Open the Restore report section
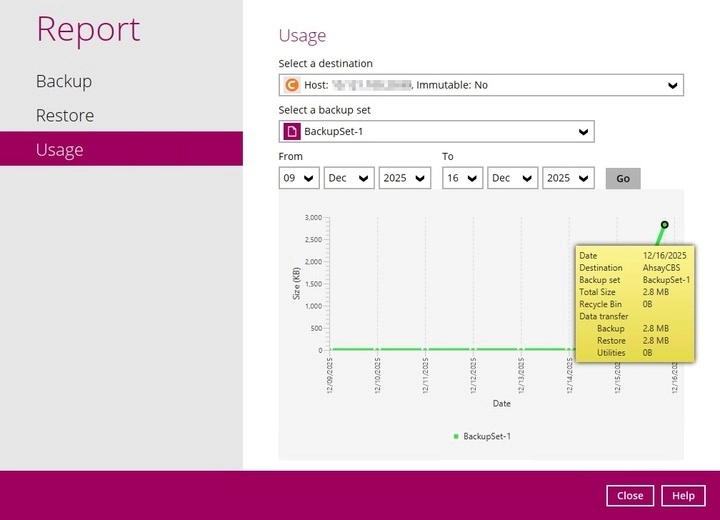This screenshot has height=520, width=720. [65, 116]
